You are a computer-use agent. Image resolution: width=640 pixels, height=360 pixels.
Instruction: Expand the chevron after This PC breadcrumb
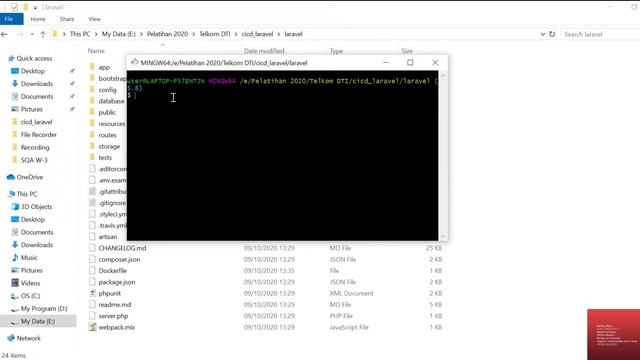pyautogui.click(x=96, y=34)
